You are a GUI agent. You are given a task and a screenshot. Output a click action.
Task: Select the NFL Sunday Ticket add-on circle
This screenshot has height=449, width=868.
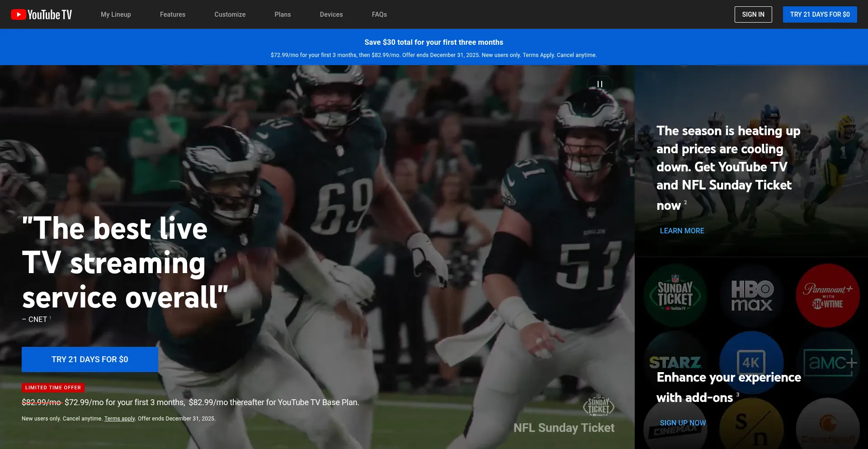point(675,296)
